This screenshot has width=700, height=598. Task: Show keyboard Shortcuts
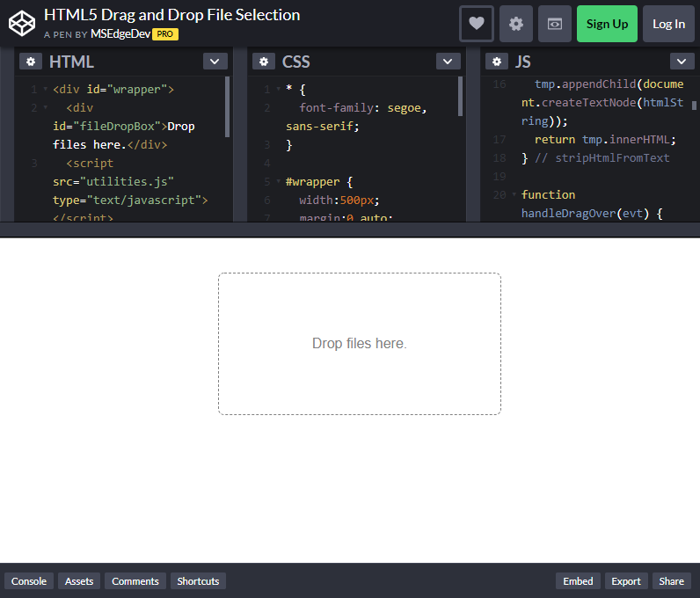coord(198,581)
